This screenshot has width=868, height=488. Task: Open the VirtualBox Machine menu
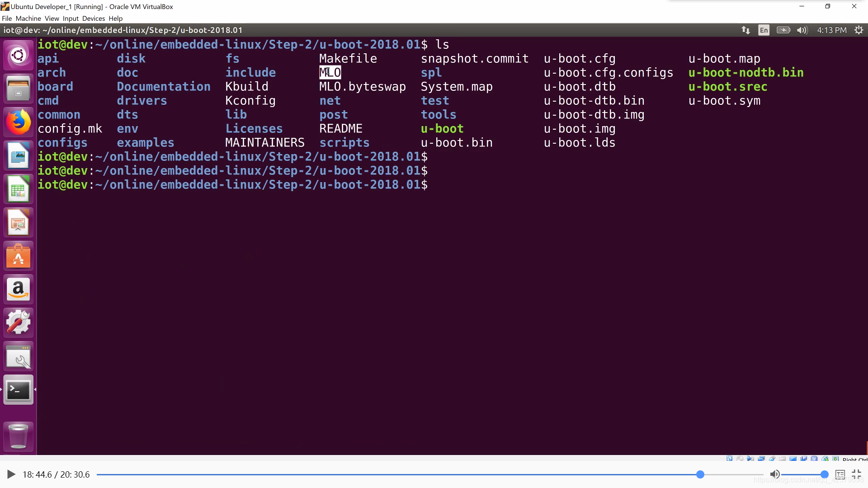28,19
